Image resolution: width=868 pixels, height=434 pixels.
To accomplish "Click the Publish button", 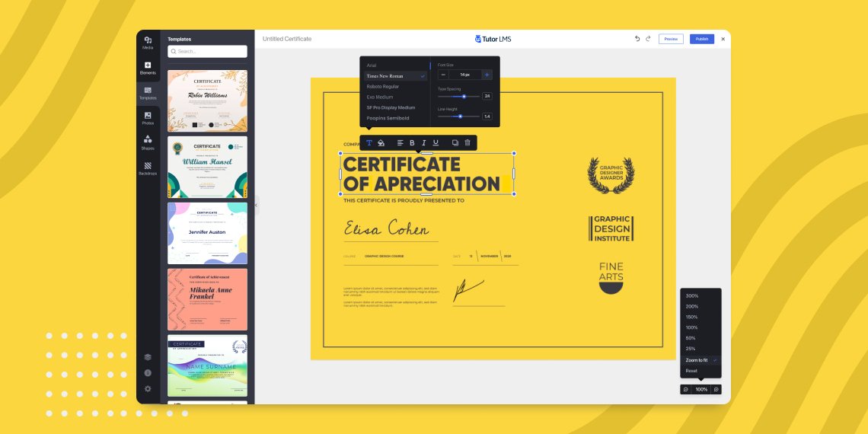I will pyautogui.click(x=701, y=39).
